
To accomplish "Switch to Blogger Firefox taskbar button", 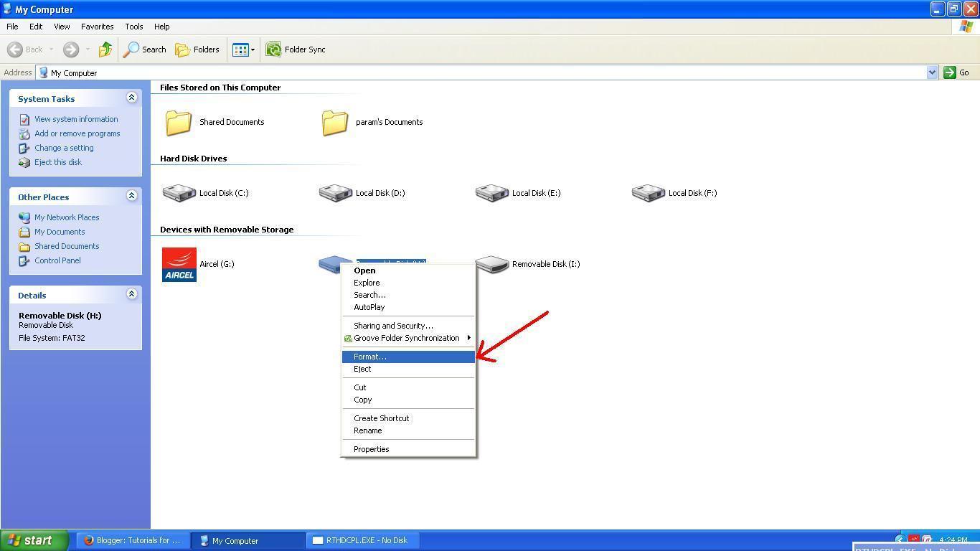I will (x=133, y=540).
